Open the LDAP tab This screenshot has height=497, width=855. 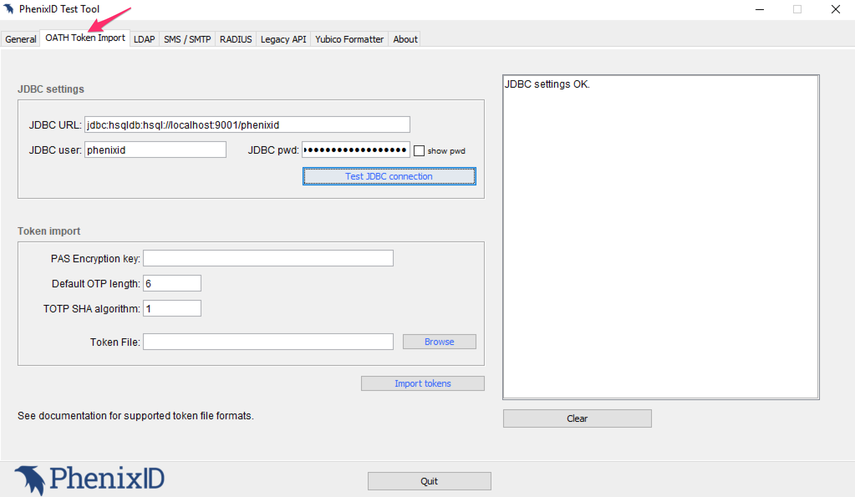tap(144, 39)
